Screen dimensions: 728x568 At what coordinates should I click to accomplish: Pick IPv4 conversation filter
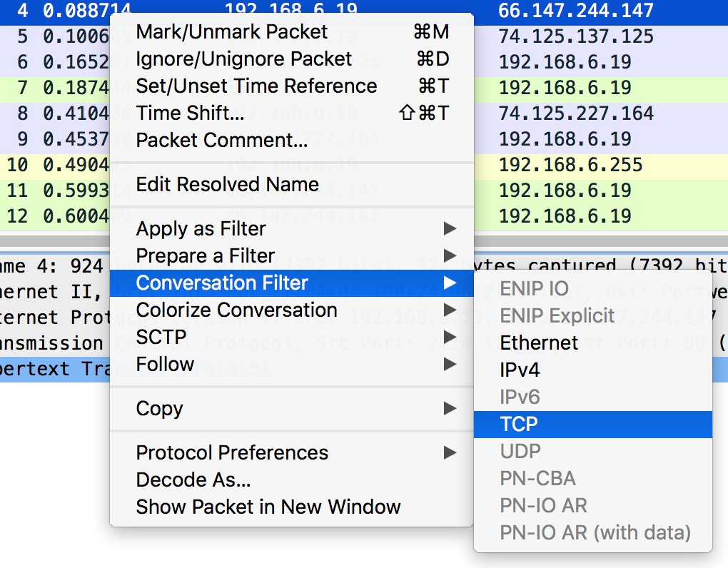coord(520,370)
